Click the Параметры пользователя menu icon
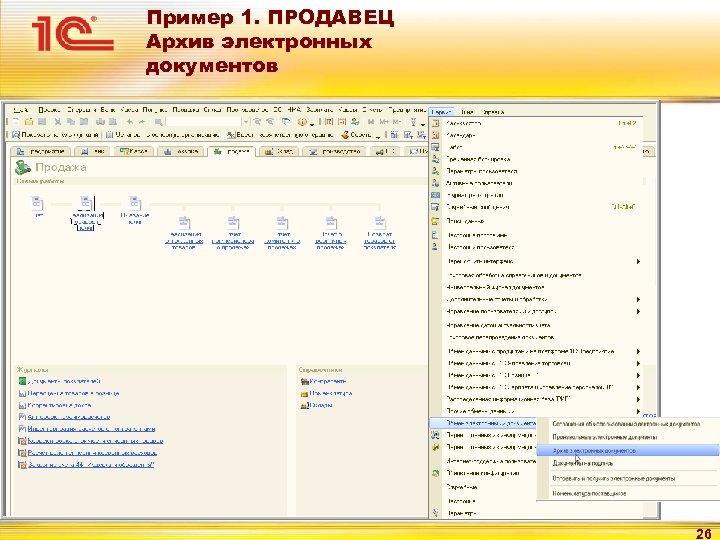720x540 pixels. [x=435, y=171]
